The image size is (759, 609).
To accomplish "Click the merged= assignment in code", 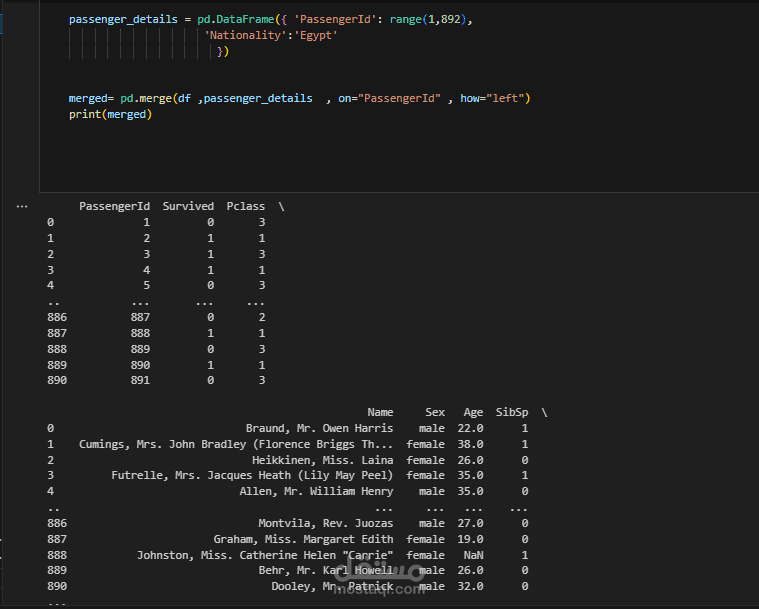I will (x=91, y=98).
